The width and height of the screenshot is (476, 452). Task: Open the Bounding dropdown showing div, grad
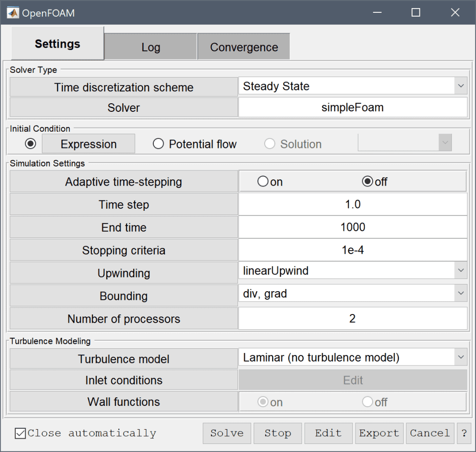(353, 294)
